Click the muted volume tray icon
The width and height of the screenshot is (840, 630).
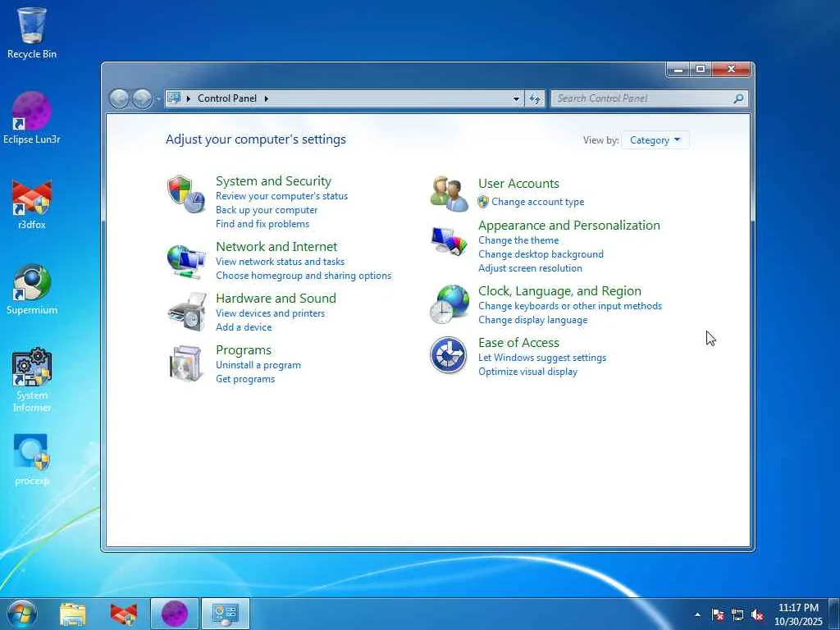757,614
